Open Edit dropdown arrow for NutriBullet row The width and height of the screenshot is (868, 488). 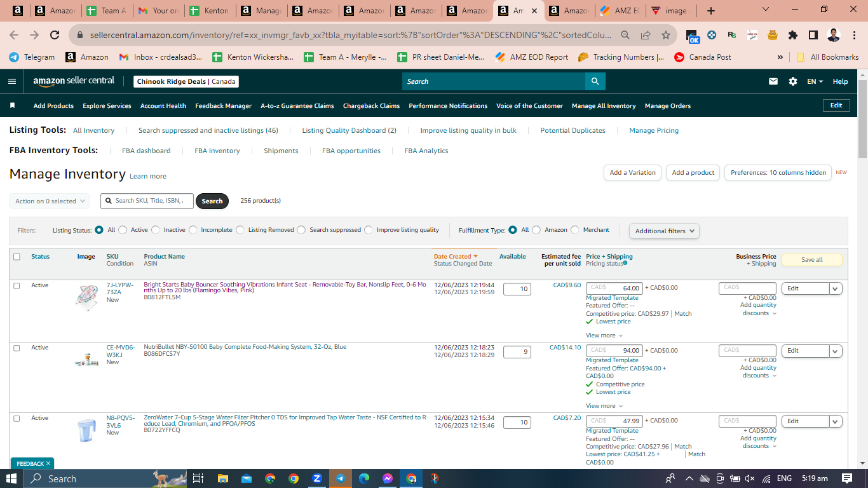coord(836,351)
